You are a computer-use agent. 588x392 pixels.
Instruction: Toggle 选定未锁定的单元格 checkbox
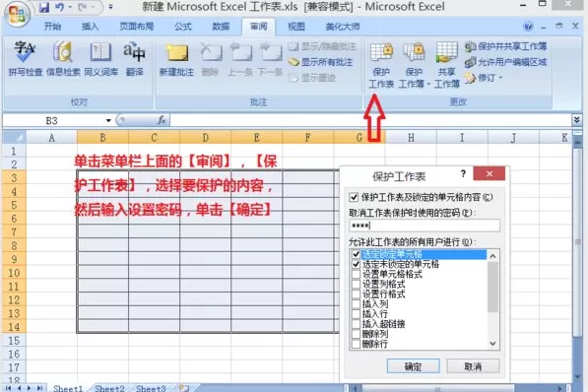[x=356, y=264]
